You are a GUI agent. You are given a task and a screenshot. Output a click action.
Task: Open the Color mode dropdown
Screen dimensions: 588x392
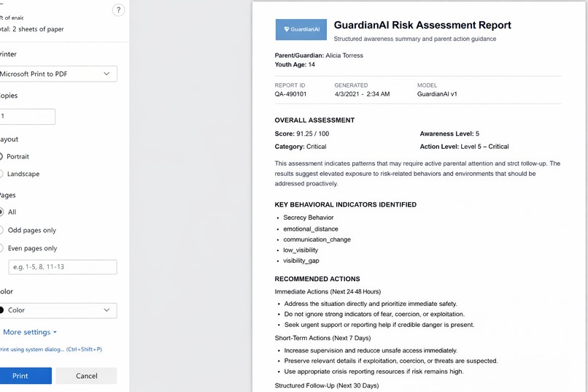coord(58,310)
